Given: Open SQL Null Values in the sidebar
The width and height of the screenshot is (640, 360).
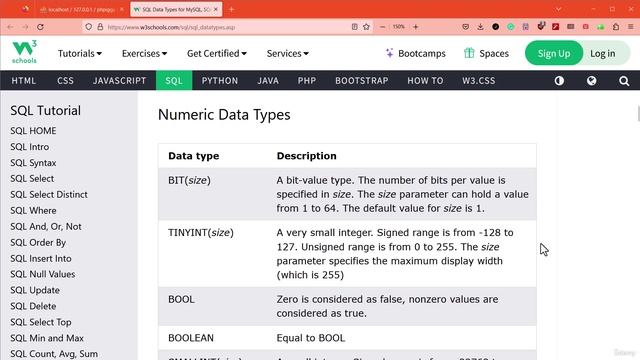Looking at the screenshot, I should [x=42, y=274].
